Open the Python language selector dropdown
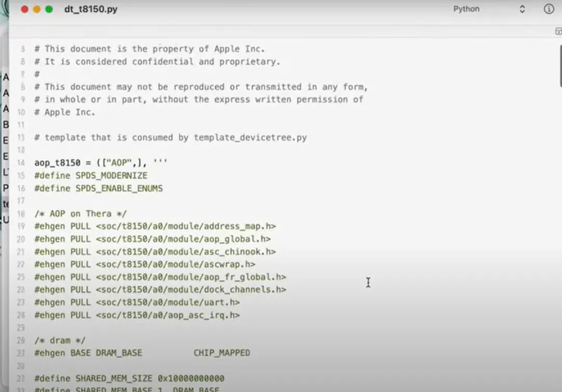 click(489, 9)
